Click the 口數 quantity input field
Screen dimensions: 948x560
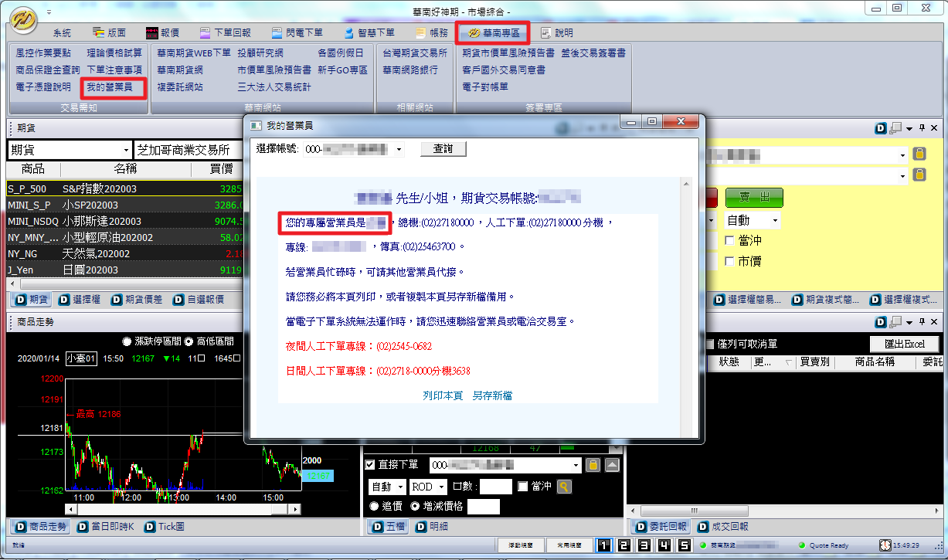497,487
